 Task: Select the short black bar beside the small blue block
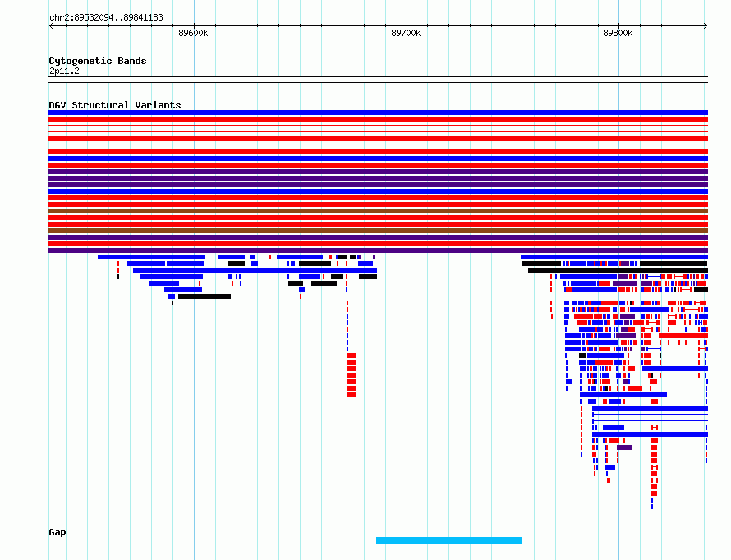pyautogui.click(x=205, y=296)
